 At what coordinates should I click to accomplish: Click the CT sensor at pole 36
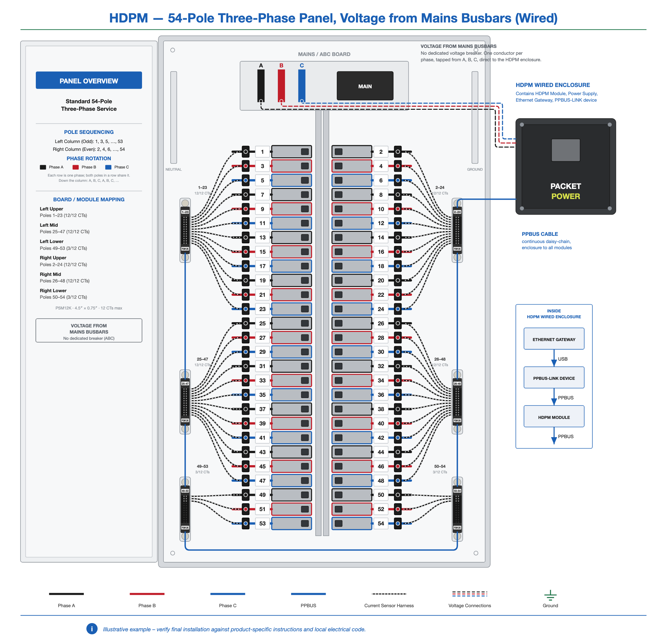(397, 395)
